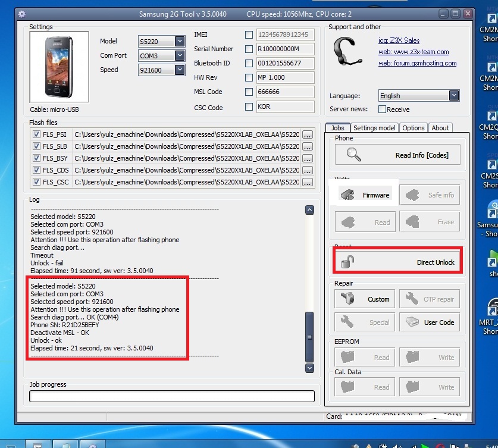Uncheck the FLS_CSC flash file
This screenshot has height=448, width=498.
36,182
